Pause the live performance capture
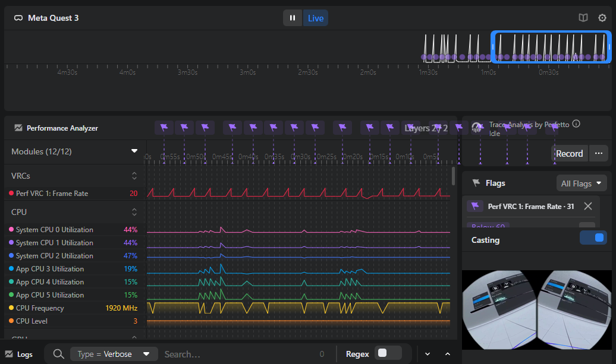The width and height of the screenshot is (616, 364). [293, 18]
